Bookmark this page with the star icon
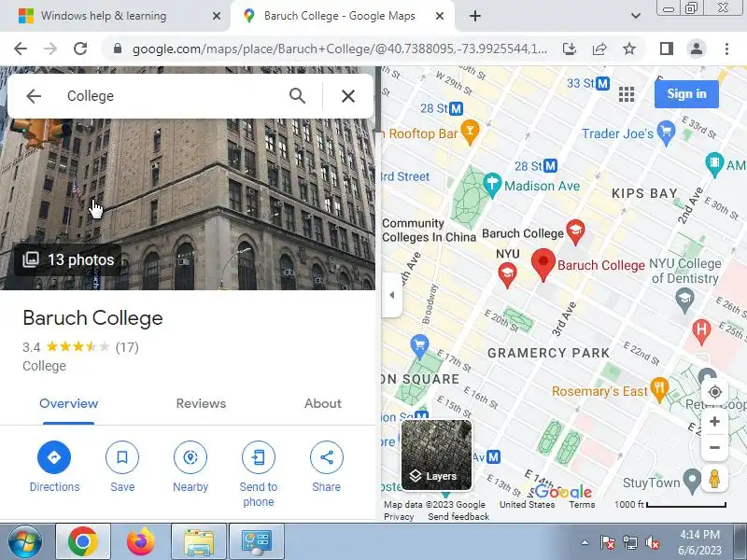This screenshot has width=747, height=560. 629,49
